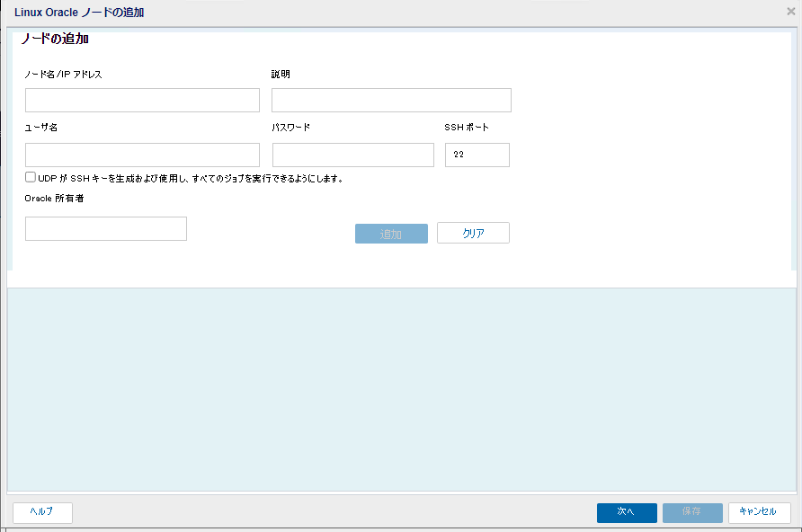Close the Linux Oracle ノードの追加 dialog
The height and width of the screenshot is (532, 802).
pos(790,12)
